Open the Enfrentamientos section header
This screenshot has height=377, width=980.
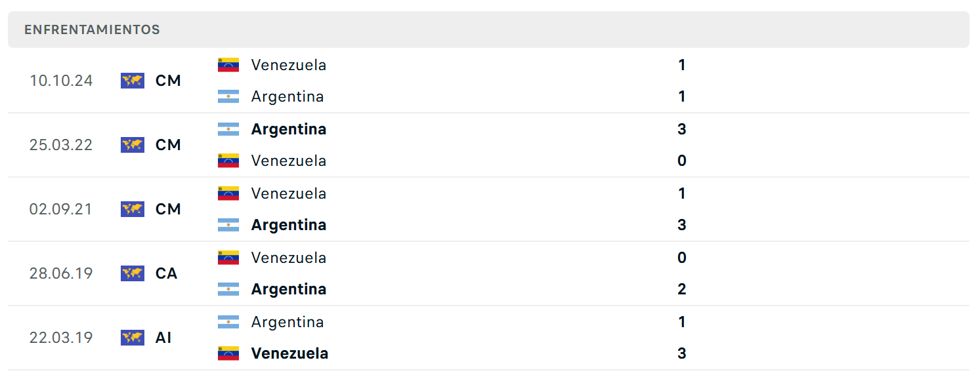pyautogui.click(x=488, y=30)
